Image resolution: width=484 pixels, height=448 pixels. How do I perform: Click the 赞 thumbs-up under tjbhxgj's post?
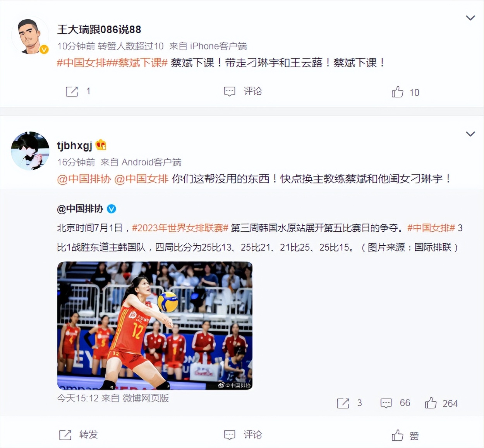click(397, 436)
